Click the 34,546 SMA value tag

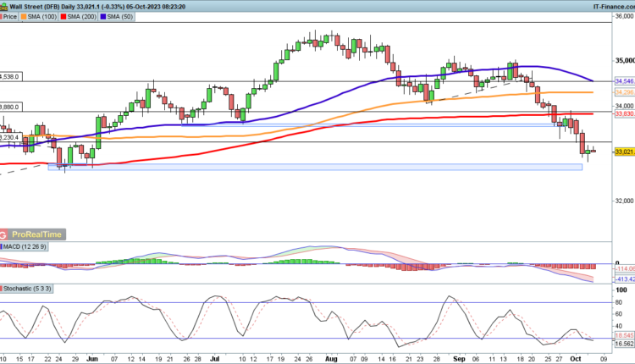point(623,79)
